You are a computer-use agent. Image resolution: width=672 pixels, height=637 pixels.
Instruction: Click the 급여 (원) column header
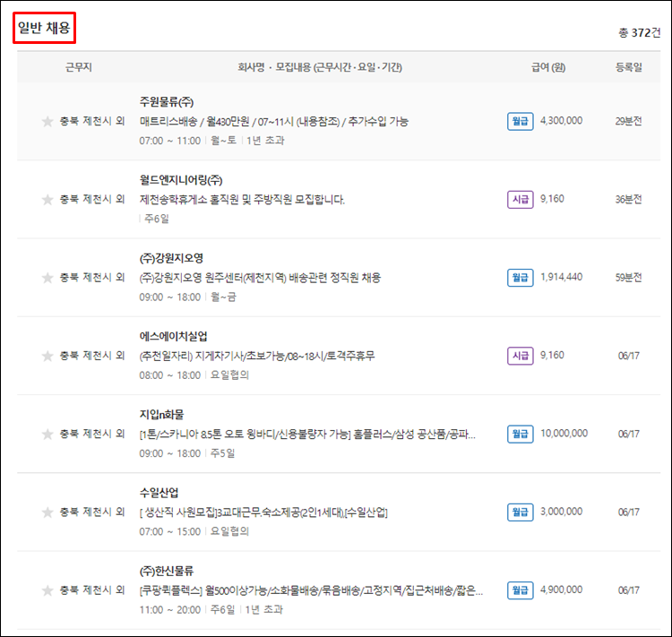(548, 67)
